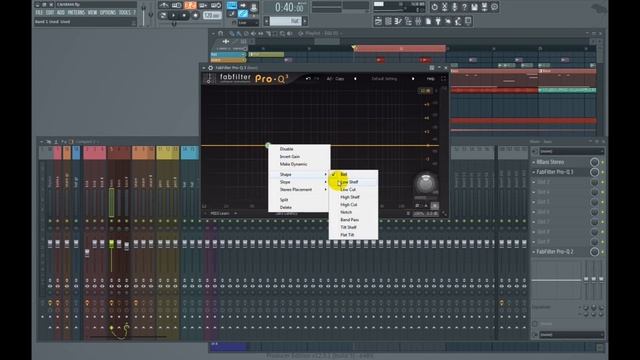
Task: Click the highlighted orange 3.2 countdown button
Action: point(190,5)
